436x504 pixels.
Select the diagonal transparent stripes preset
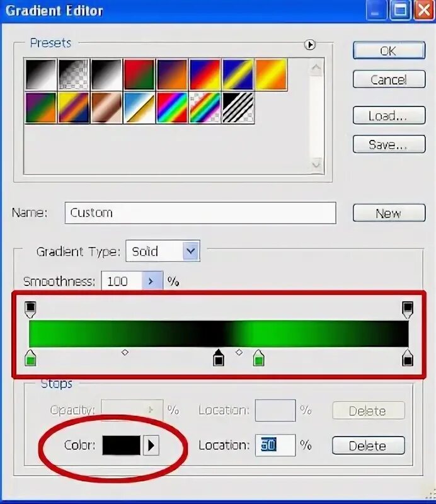coord(238,108)
